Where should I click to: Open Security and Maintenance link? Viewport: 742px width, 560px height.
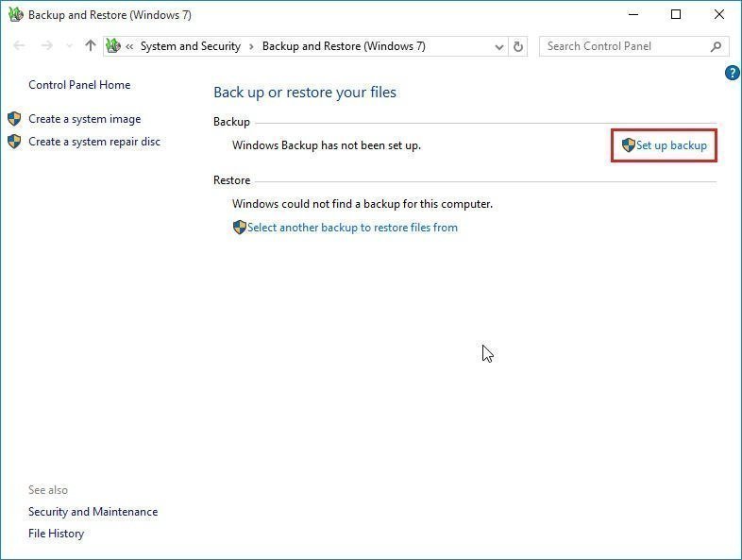click(93, 512)
